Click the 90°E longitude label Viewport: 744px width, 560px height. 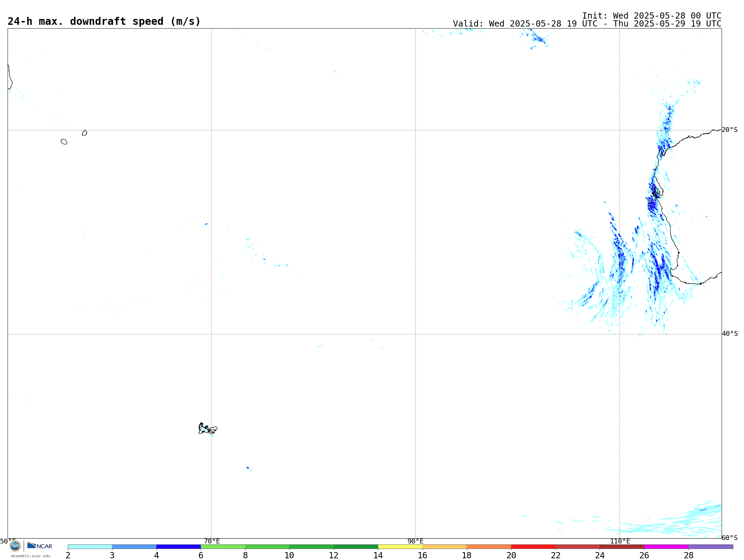415,541
